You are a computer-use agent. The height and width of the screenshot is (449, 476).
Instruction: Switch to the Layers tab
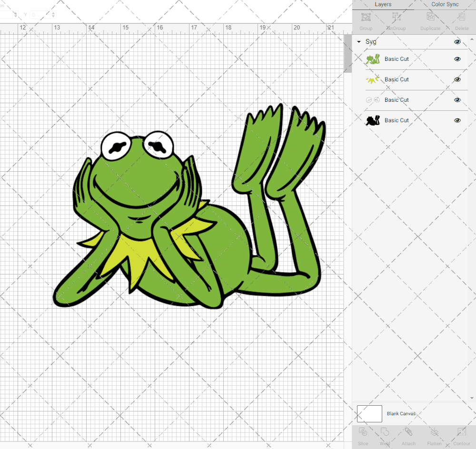click(383, 5)
